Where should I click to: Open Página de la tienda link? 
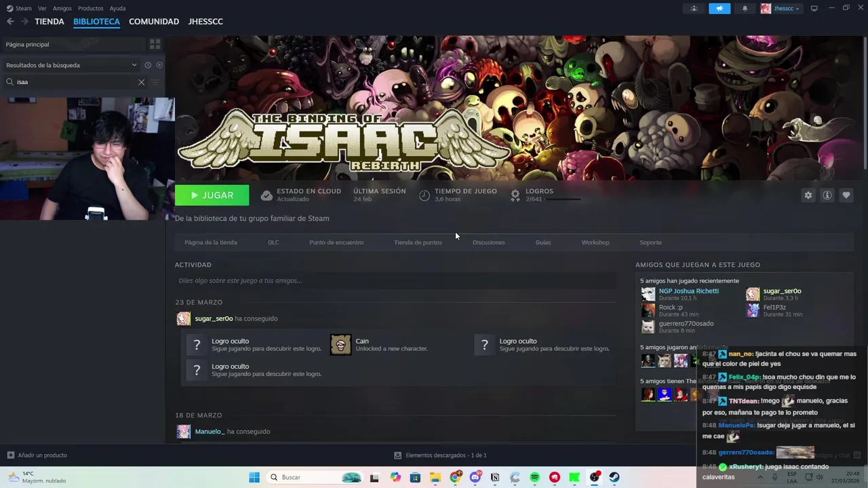click(x=211, y=242)
